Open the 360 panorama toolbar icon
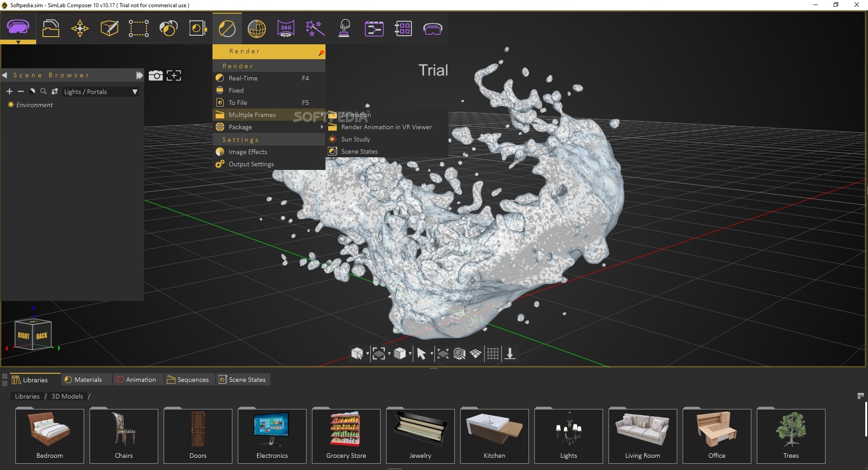The image size is (868, 470). tap(286, 28)
